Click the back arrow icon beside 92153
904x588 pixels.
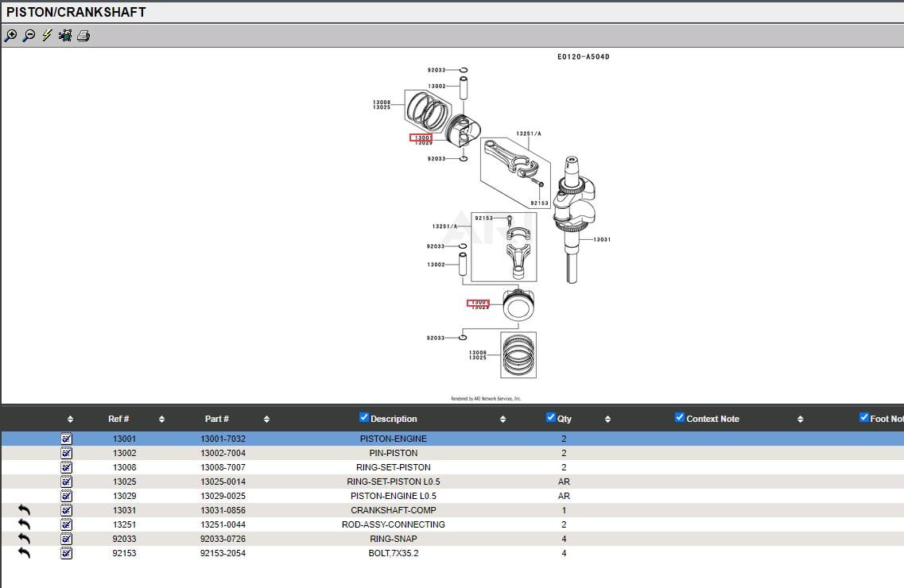click(x=24, y=553)
